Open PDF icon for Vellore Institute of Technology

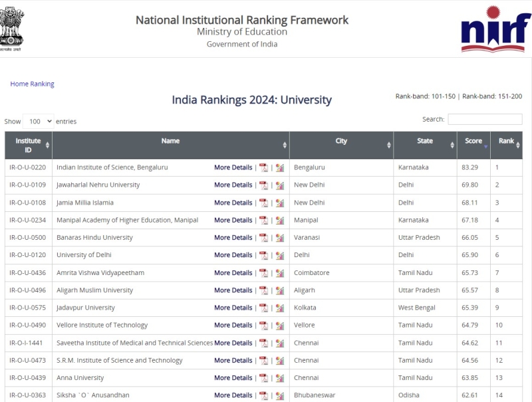263,326
